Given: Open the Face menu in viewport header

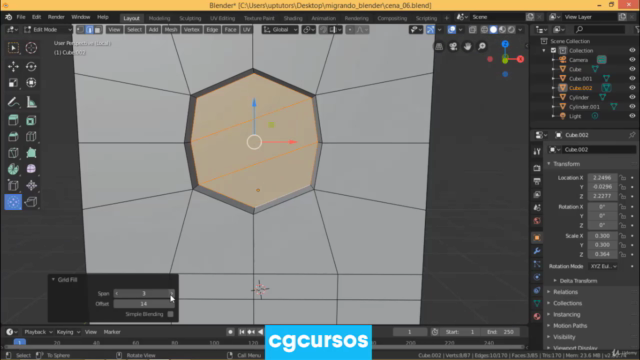Looking at the screenshot, I should 230,29.
